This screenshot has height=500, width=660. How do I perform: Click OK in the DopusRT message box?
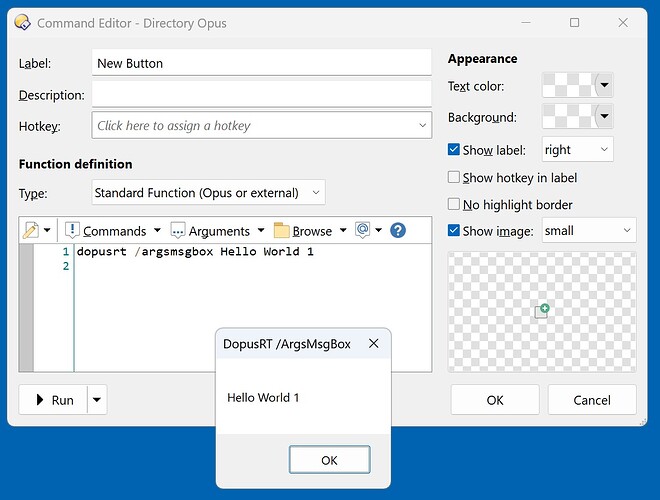click(330, 460)
